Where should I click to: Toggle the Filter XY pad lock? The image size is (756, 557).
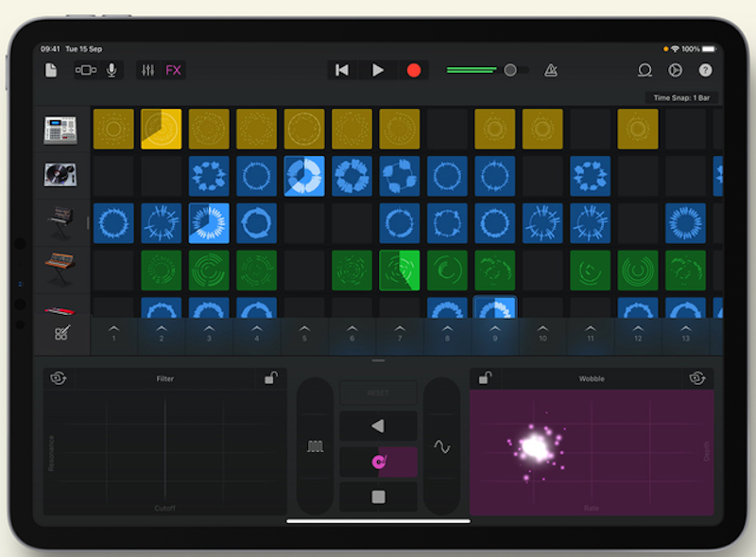[271, 378]
